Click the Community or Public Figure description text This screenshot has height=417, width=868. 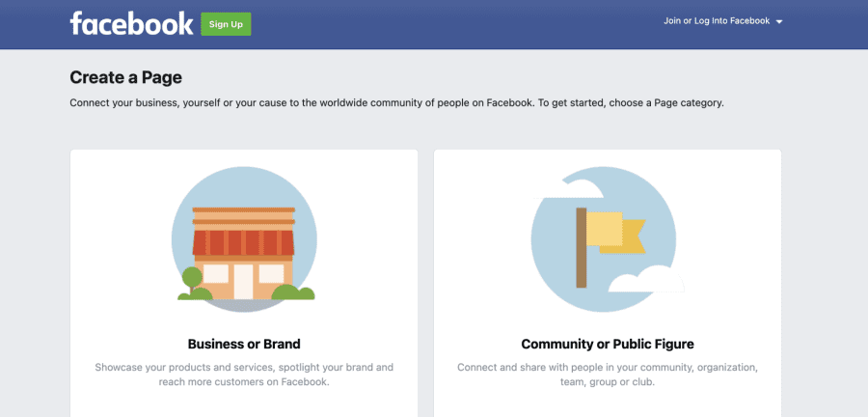(608, 375)
